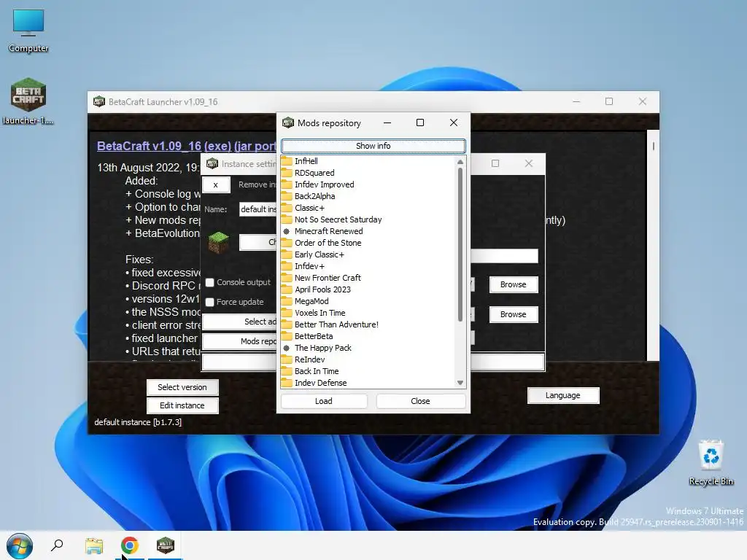Image resolution: width=747 pixels, height=560 pixels.
Task: Select the RDSquared mod folder icon
Action: pyautogui.click(x=287, y=173)
